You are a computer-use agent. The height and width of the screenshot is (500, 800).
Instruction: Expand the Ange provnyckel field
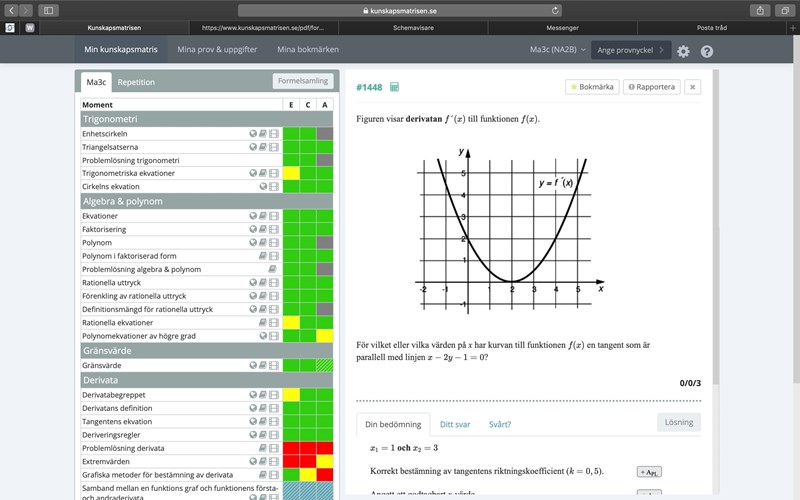pos(630,49)
